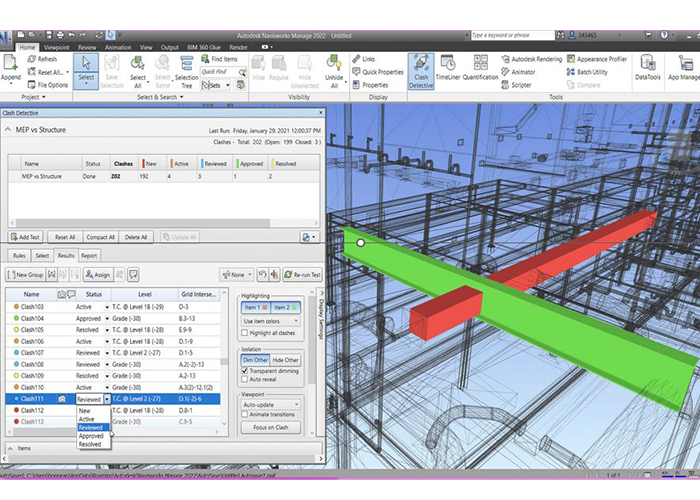Open the Append tool
700x500 pixels.
pos(11,68)
